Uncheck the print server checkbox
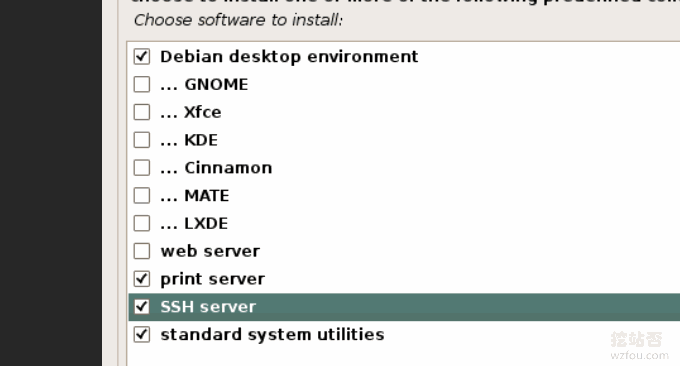This screenshot has height=366, width=680. pyautogui.click(x=142, y=279)
